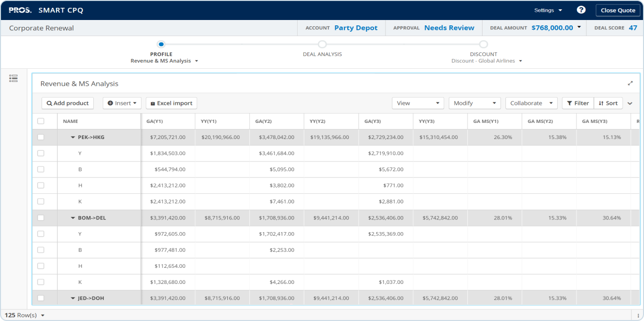
Task: Toggle the select-all checkbox in header row
Action: click(41, 121)
